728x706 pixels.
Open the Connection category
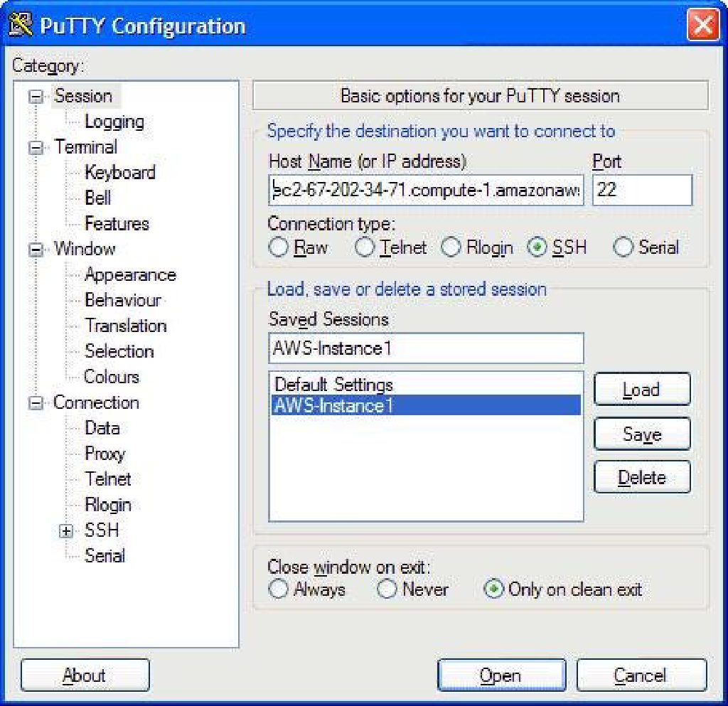96,402
